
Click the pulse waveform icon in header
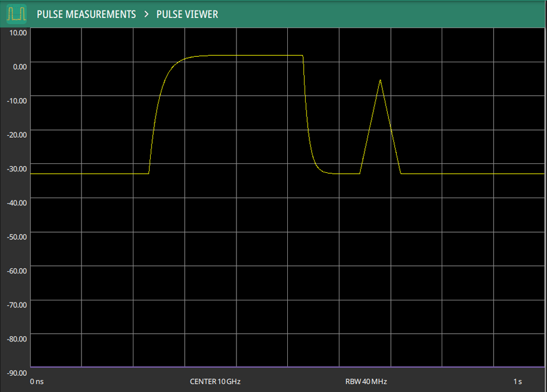pyautogui.click(x=16, y=14)
